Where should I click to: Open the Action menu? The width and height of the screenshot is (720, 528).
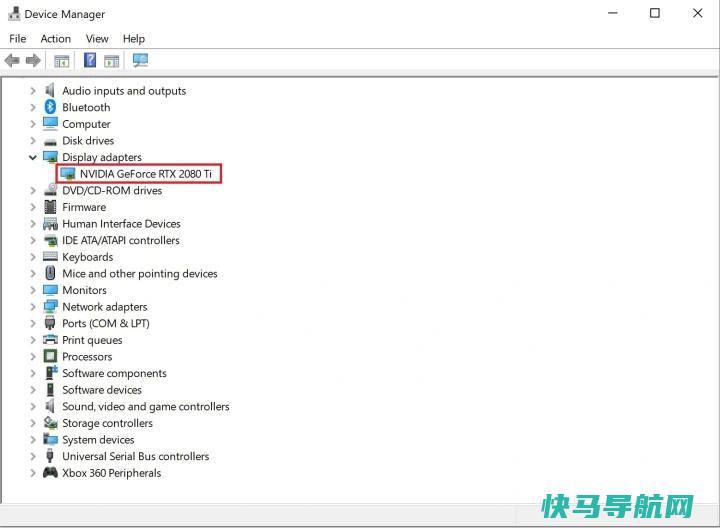click(x=56, y=39)
